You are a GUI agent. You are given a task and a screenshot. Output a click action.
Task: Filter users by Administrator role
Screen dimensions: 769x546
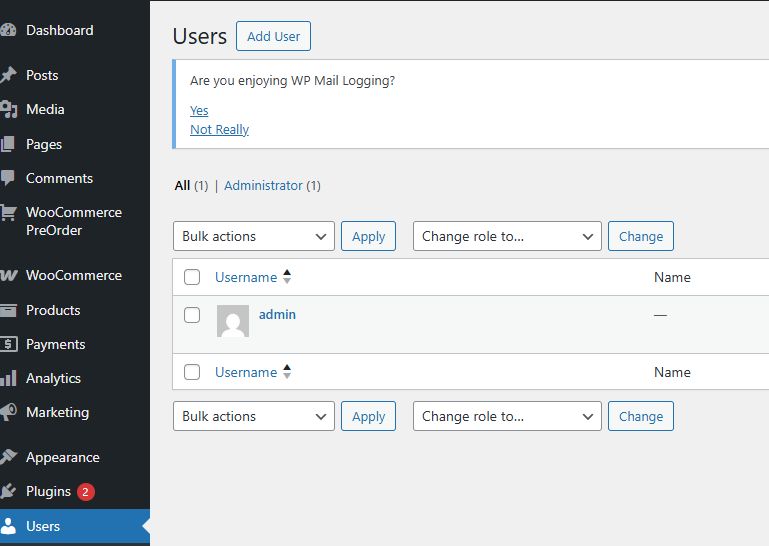pos(263,185)
